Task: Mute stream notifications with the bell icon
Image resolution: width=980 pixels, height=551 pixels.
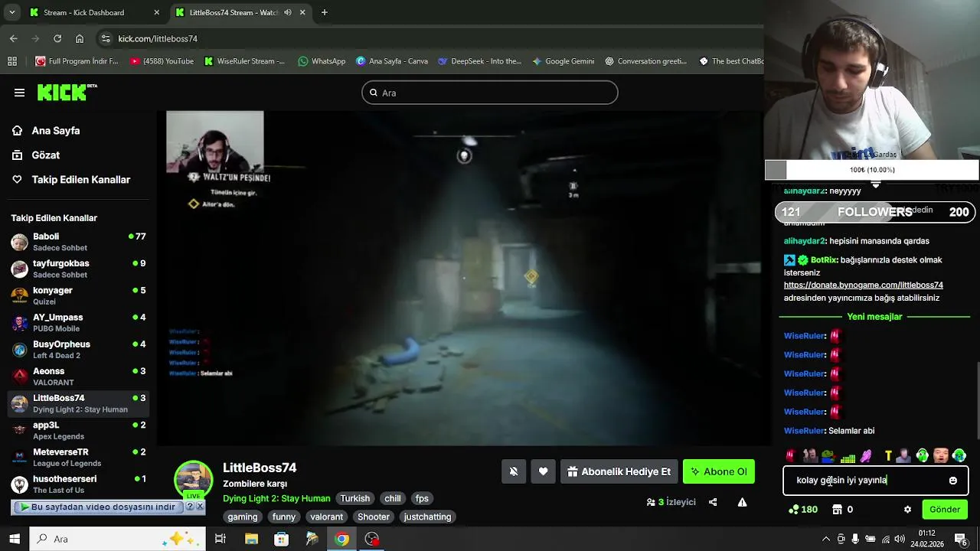Action: point(514,471)
